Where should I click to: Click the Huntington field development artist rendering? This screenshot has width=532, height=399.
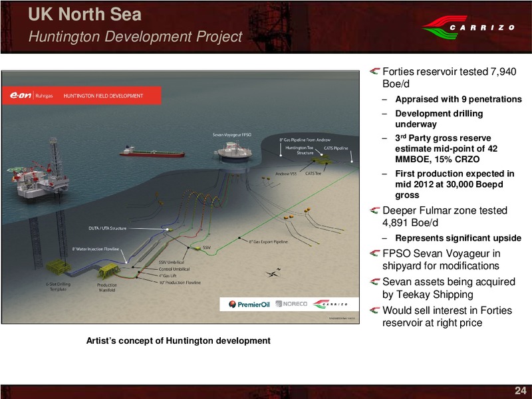click(x=180, y=197)
